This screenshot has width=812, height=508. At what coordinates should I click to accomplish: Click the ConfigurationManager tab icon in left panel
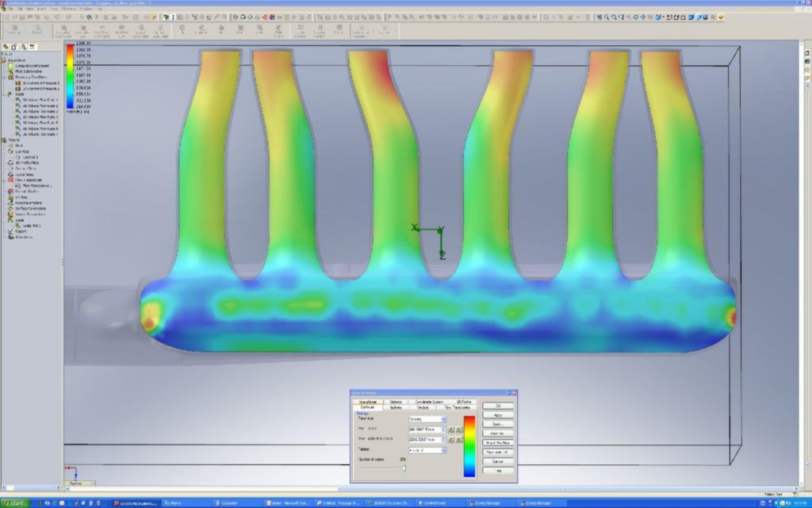point(23,48)
